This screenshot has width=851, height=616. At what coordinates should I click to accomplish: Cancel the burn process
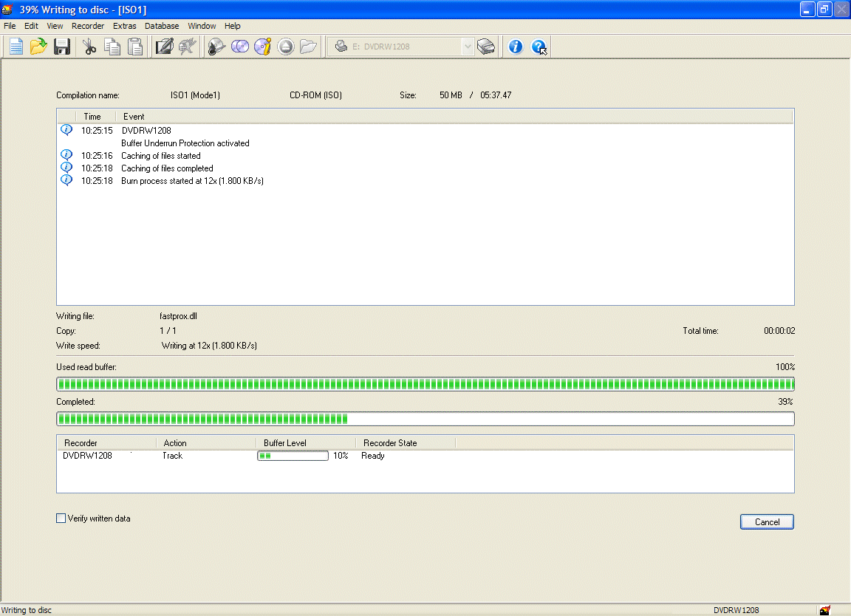click(767, 521)
